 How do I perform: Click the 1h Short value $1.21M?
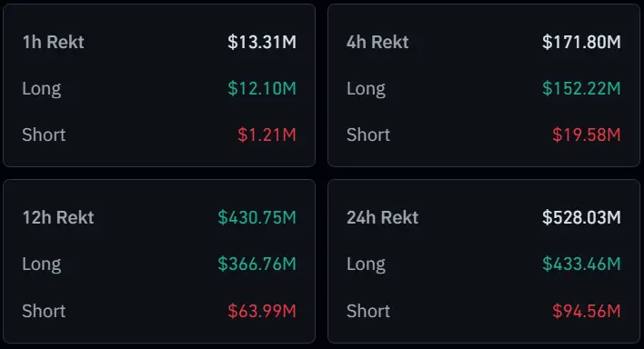[x=267, y=135]
